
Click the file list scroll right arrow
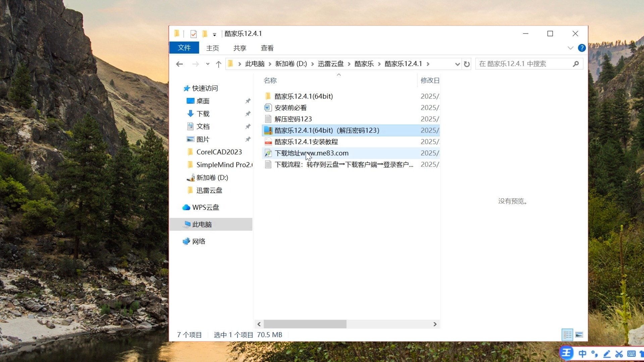(435, 324)
